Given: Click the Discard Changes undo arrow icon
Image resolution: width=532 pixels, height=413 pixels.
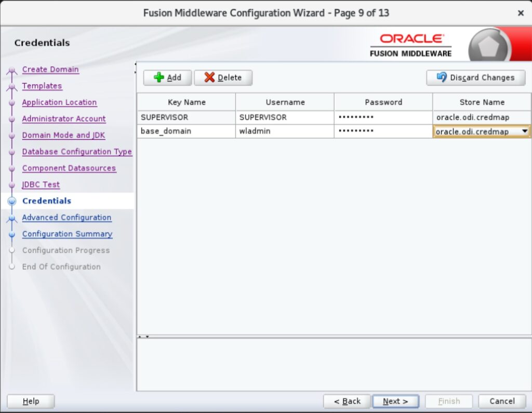Looking at the screenshot, I should tap(442, 77).
